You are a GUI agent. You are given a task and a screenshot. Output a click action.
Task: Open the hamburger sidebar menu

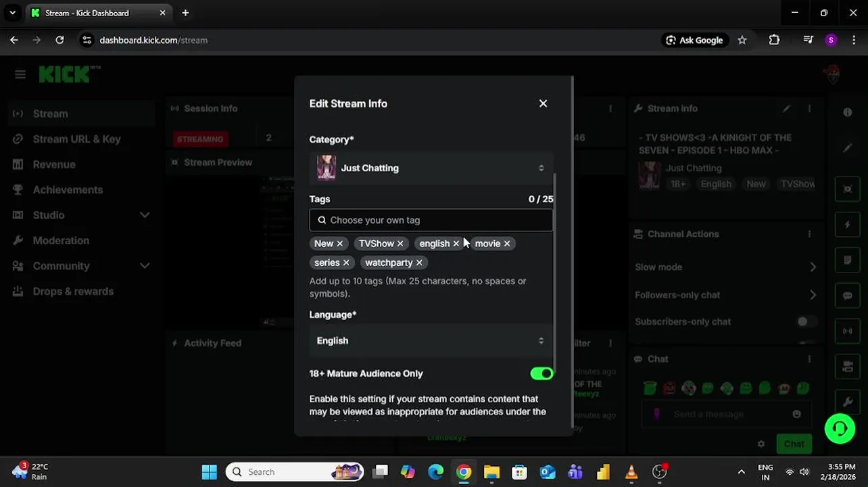pyautogui.click(x=20, y=74)
